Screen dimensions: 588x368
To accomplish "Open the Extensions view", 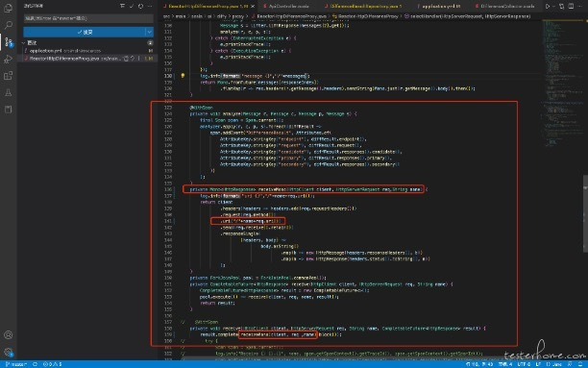I will pyautogui.click(x=8, y=76).
